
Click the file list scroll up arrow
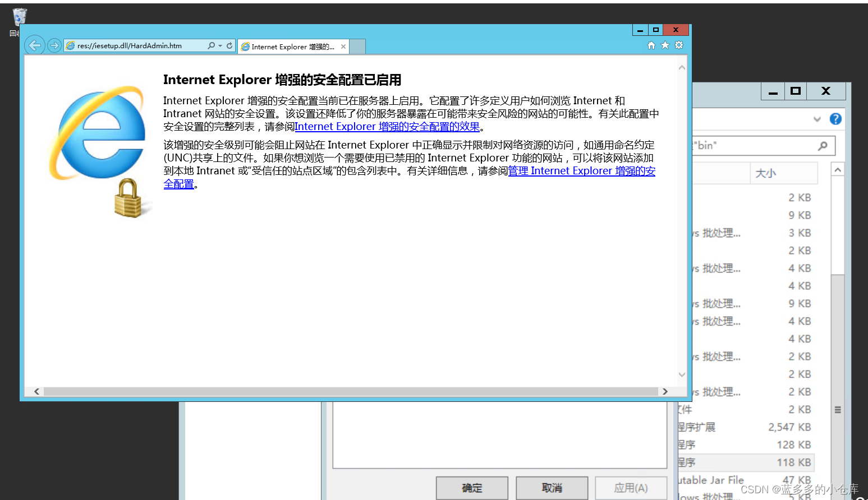tap(838, 170)
